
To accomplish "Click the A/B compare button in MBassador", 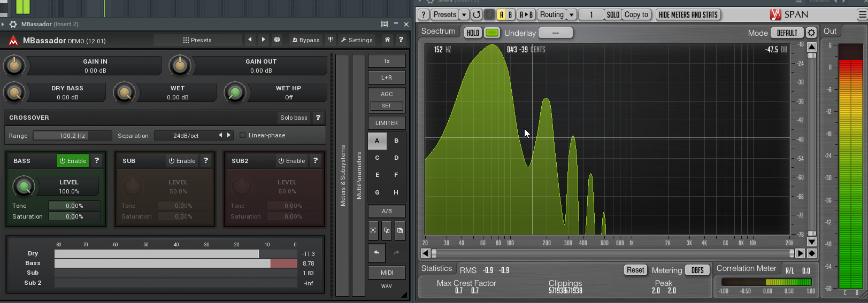I will [x=387, y=211].
